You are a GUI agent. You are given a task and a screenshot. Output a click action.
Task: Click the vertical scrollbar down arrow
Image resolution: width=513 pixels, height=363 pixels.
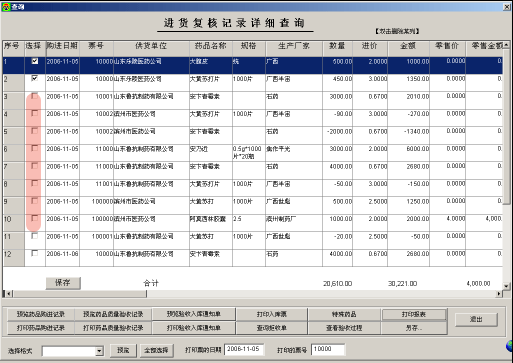(506, 286)
